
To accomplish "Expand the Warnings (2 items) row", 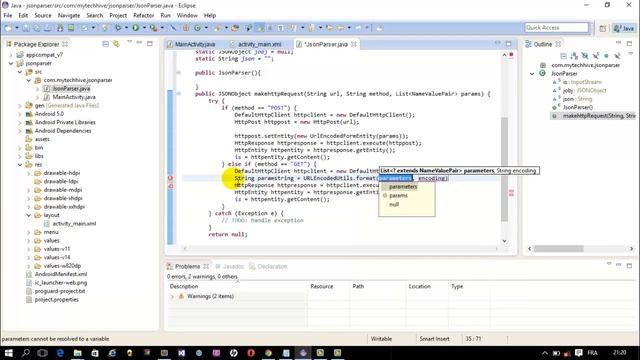I will coord(172,296).
